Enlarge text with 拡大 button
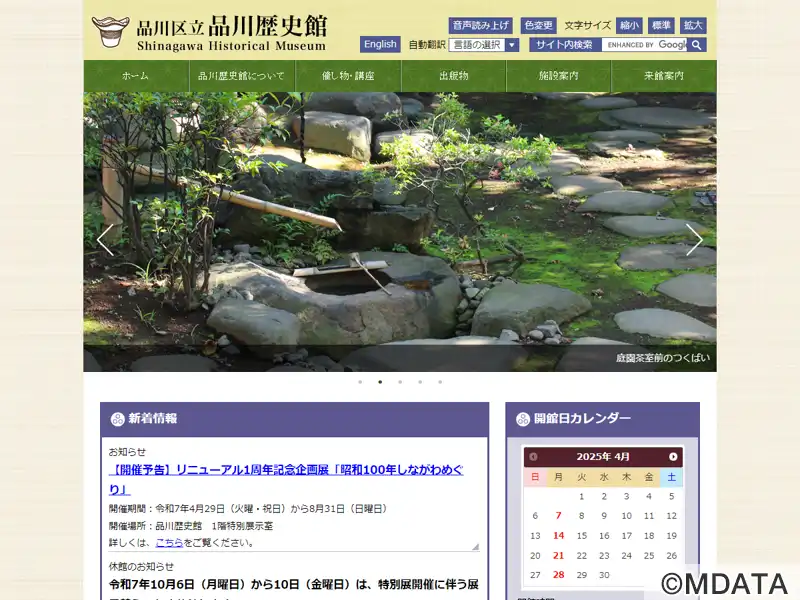Viewport: 800px width, 600px height. tap(693, 26)
